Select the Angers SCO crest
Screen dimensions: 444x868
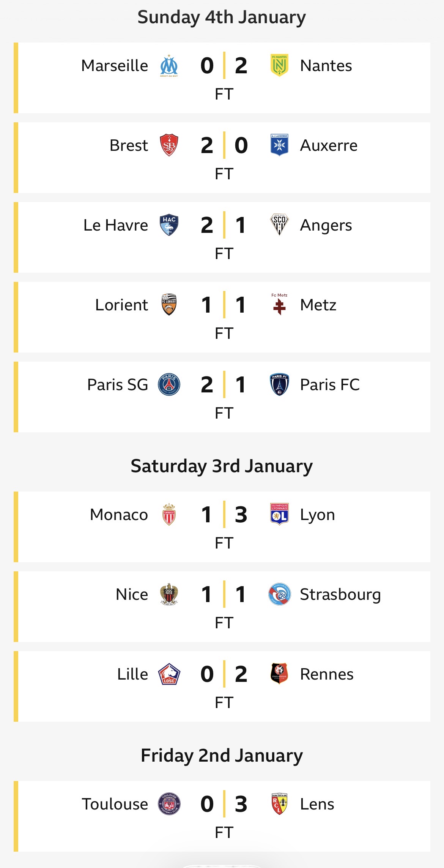point(279,225)
